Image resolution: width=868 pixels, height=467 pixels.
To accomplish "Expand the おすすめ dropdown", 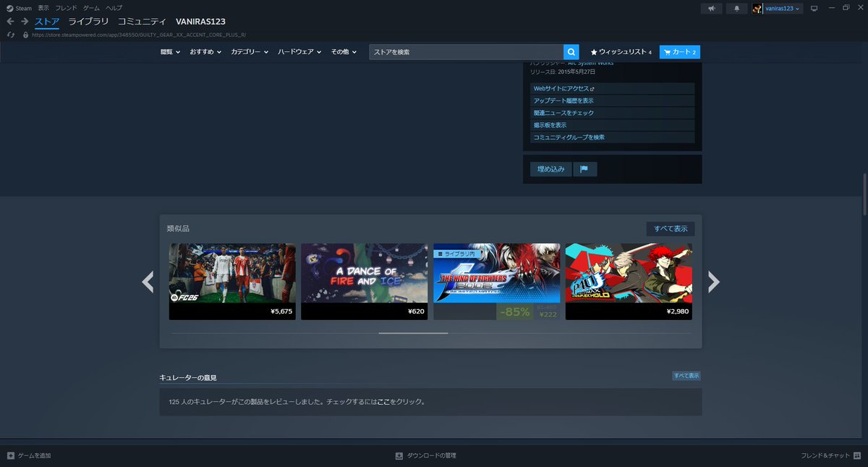I will [206, 52].
